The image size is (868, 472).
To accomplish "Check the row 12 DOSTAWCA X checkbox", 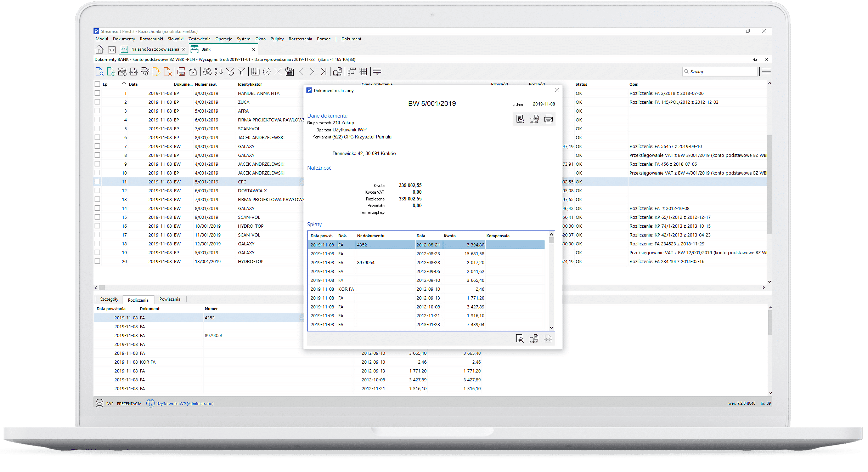I will [x=97, y=190].
